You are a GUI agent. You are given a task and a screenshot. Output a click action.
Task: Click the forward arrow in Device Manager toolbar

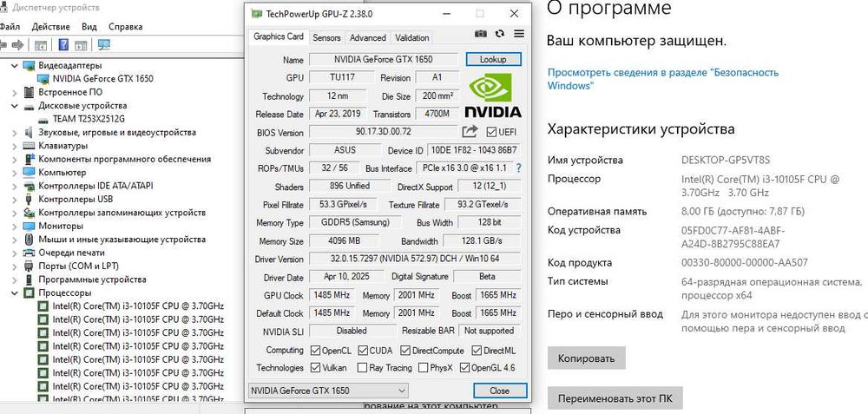pos(17,45)
